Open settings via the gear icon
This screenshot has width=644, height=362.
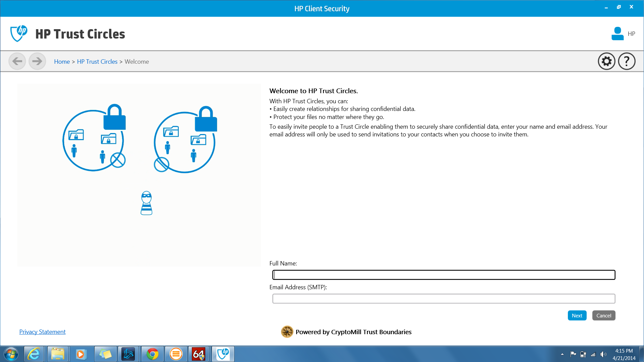tap(606, 61)
